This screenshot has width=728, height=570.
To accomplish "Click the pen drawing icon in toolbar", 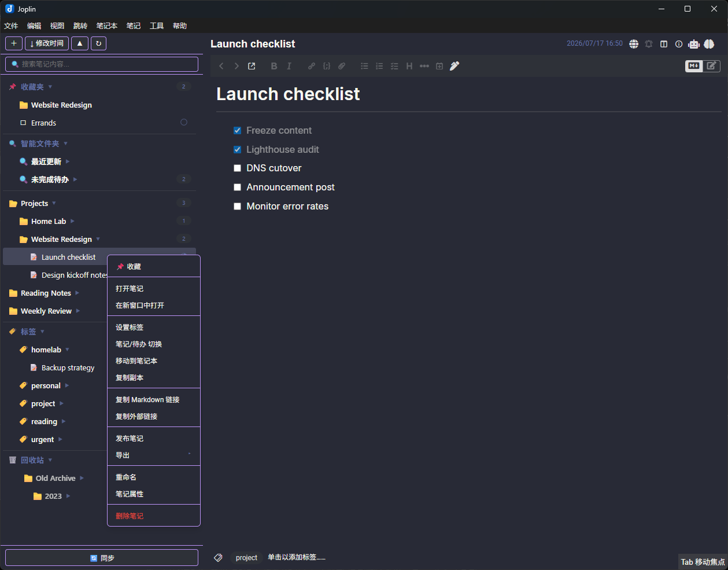I will point(454,66).
